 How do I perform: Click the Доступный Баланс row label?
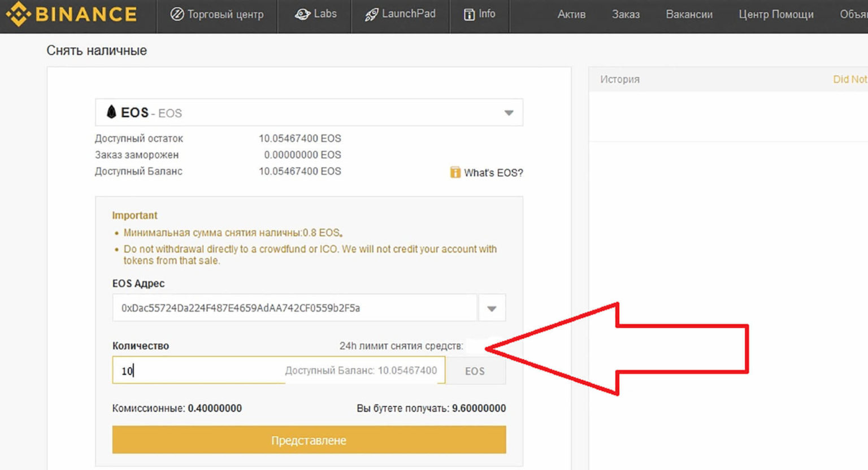point(138,171)
